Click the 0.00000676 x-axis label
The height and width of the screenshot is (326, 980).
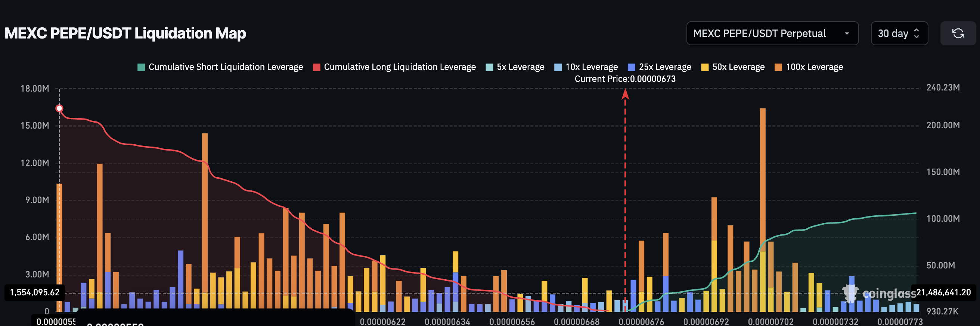click(x=641, y=322)
